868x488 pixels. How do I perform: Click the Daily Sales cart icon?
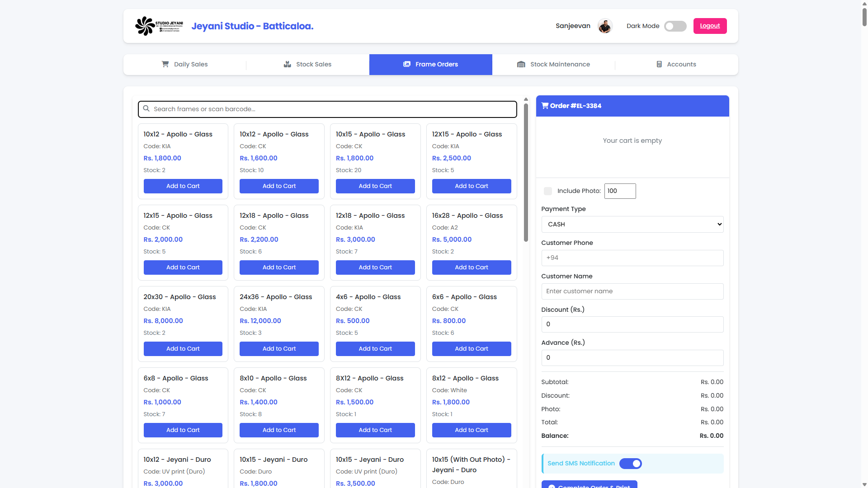pyautogui.click(x=165, y=64)
